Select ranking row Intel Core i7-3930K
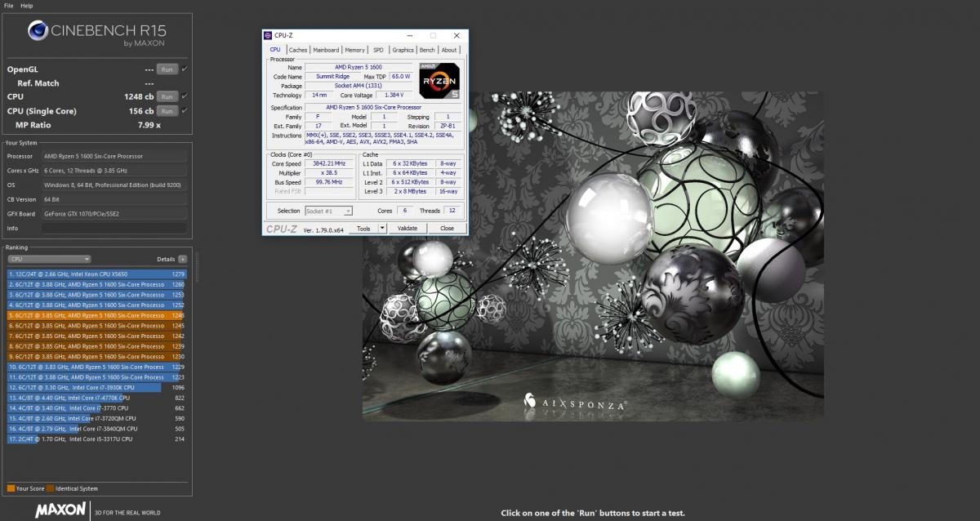This screenshot has width=980, height=521. [x=97, y=387]
